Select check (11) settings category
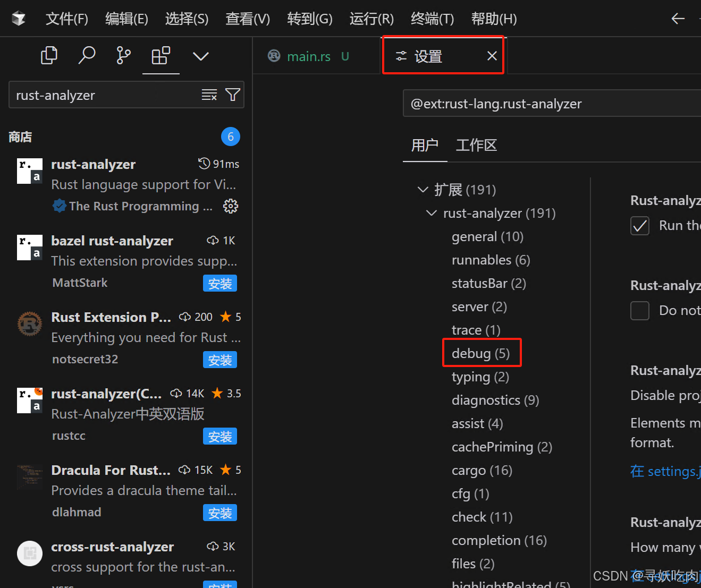Image resolution: width=701 pixels, height=588 pixels. point(482,517)
